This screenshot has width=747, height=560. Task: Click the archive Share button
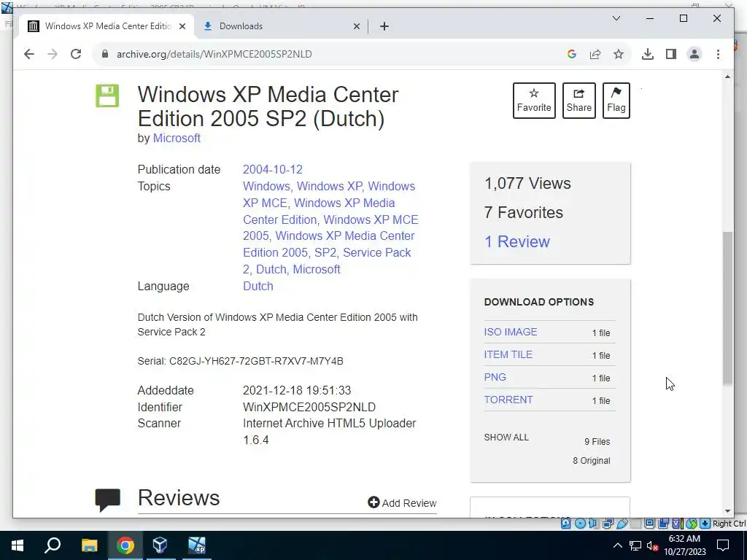(578, 101)
